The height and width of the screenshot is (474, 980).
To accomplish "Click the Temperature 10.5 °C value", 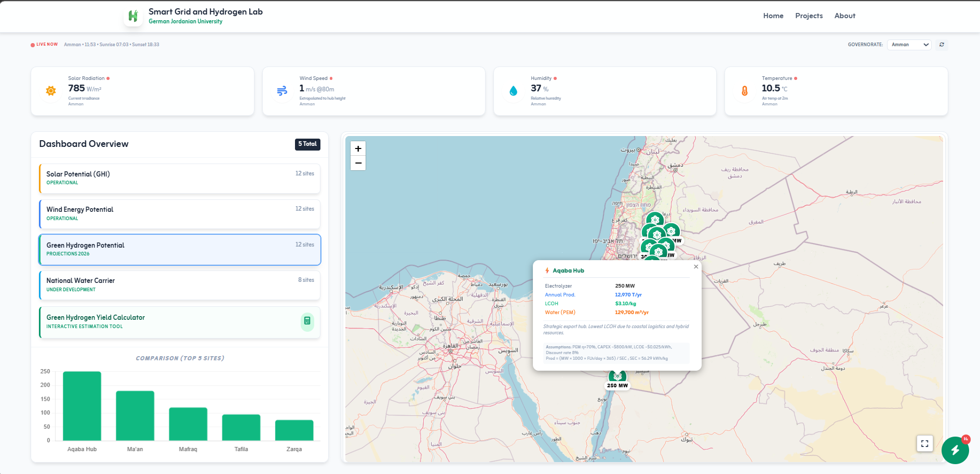I will click(774, 88).
